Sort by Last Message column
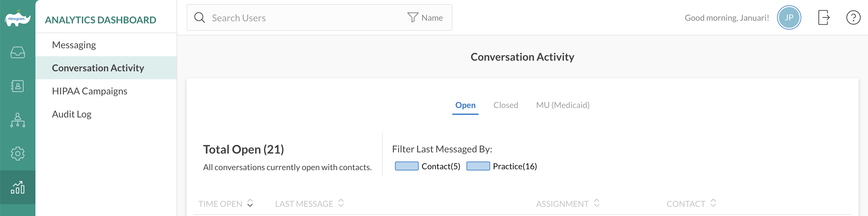The image size is (868, 216). point(341,203)
